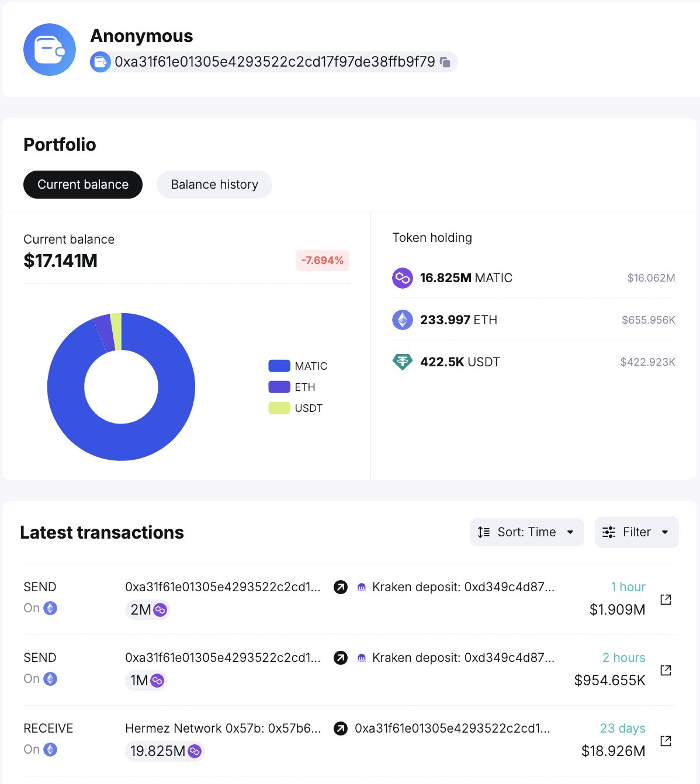The width and height of the screenshot is (700, 784).
Task: Open the Sort: Time dropdown
Action: coord(527,532)
